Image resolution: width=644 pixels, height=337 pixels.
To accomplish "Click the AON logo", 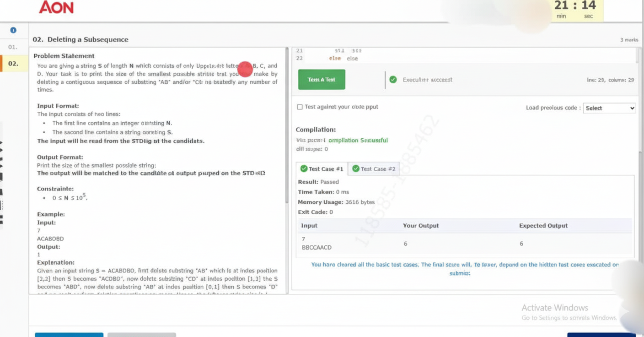I will (x=56, y=8).
